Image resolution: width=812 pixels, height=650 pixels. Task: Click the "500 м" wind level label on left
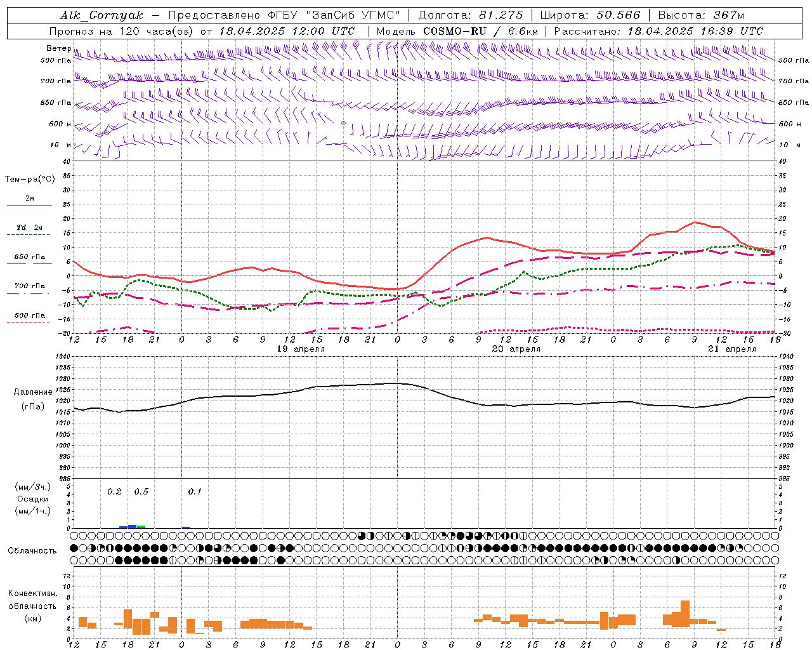60,124
